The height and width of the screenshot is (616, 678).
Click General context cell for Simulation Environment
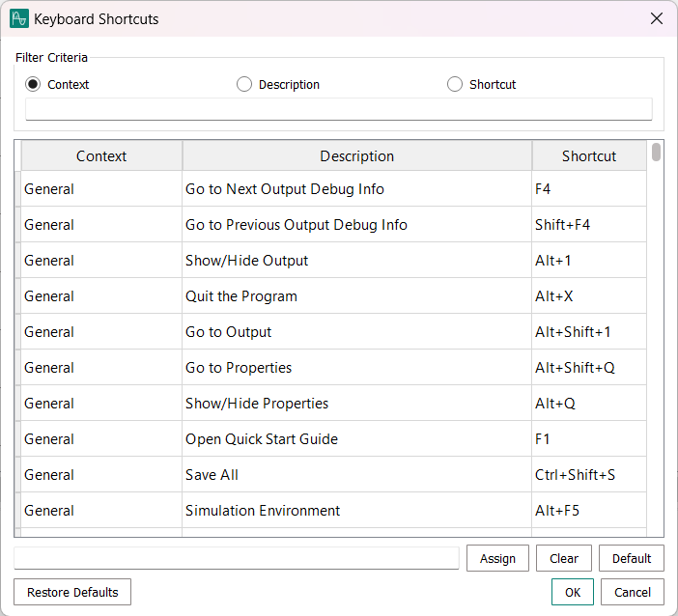click(x=101, y=511)
